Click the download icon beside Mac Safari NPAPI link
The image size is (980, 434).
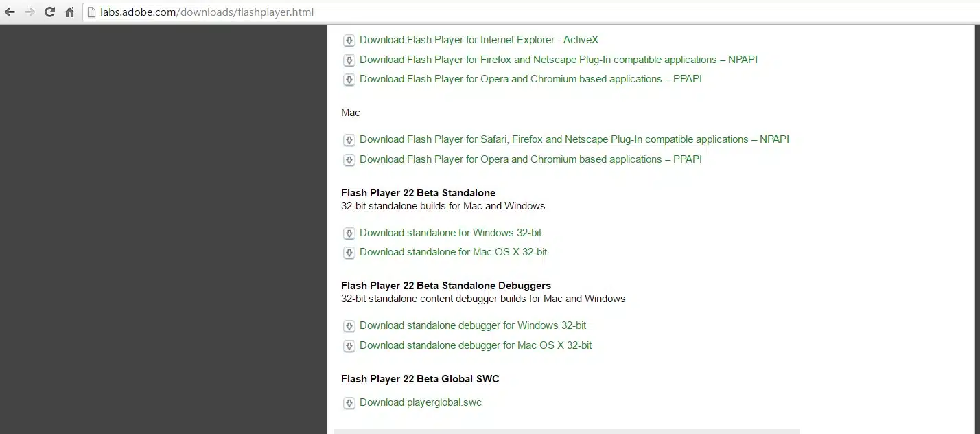tap(349, 140)
